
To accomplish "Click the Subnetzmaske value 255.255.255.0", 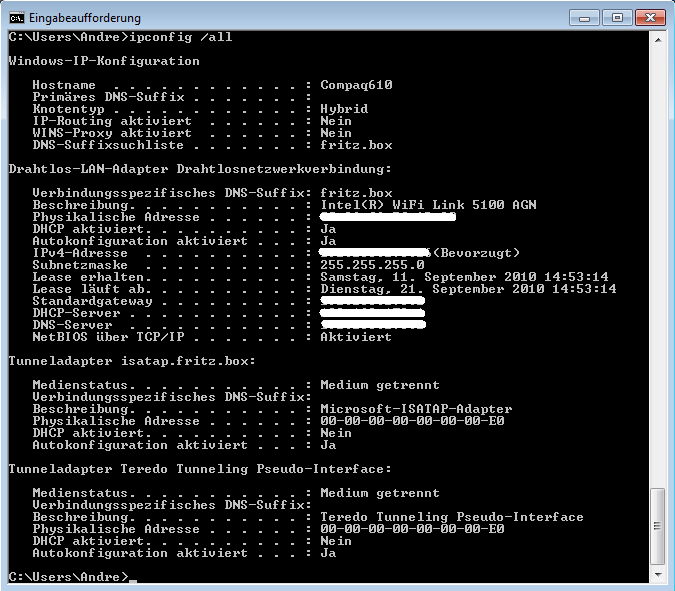I will click(x=372, y=265).
